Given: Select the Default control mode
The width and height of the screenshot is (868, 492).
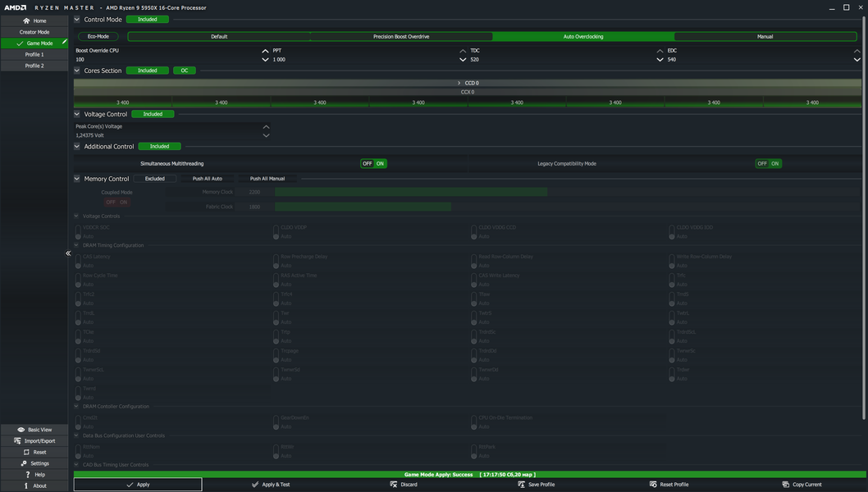Looking at the screenshot, I should [219, 37].
